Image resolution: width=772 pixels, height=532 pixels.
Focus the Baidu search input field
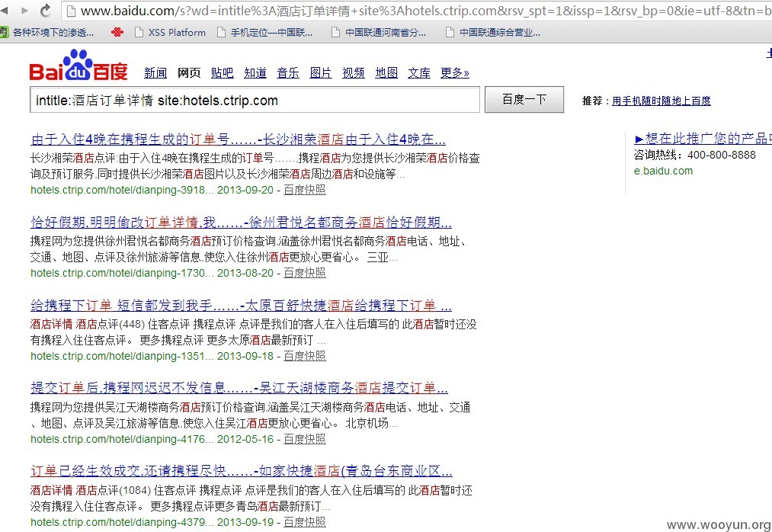[255, 100]
